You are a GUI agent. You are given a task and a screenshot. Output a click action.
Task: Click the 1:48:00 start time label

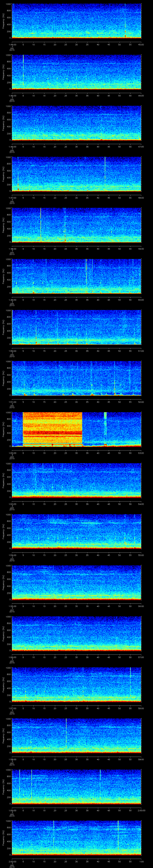coord(12,249)
